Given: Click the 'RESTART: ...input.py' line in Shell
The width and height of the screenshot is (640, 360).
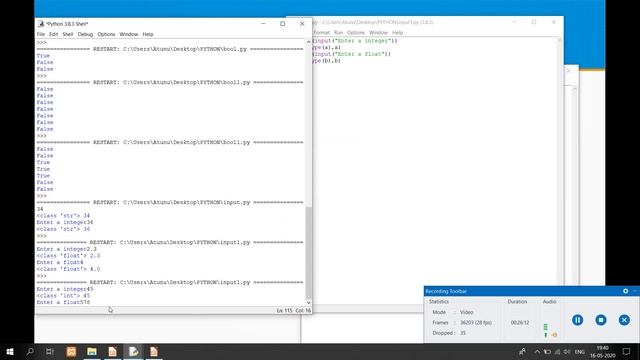Looking at the screenshot, I should click(x=170, y=202).
